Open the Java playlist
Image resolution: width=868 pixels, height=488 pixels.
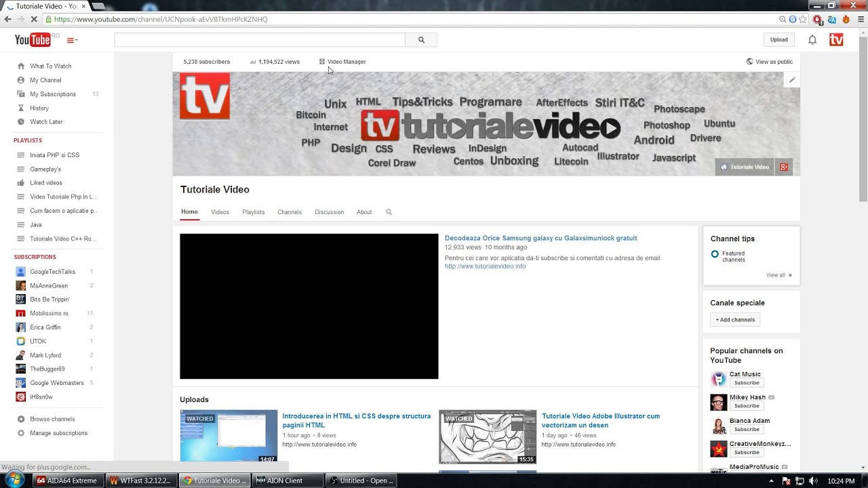point(36,224)
